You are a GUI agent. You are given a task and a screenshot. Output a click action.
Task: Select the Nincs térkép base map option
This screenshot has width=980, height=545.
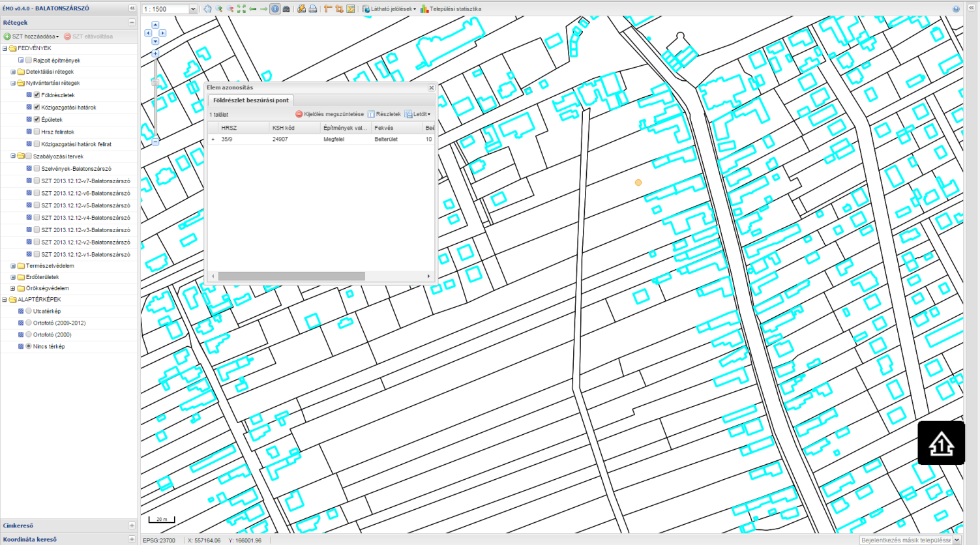pyautogui.click(x=29, y=347)
